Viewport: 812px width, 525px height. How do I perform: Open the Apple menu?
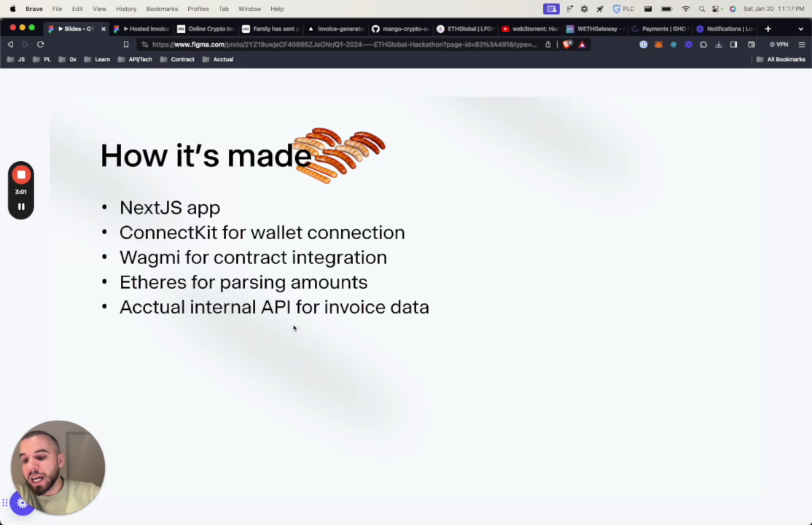coord(12,9)
